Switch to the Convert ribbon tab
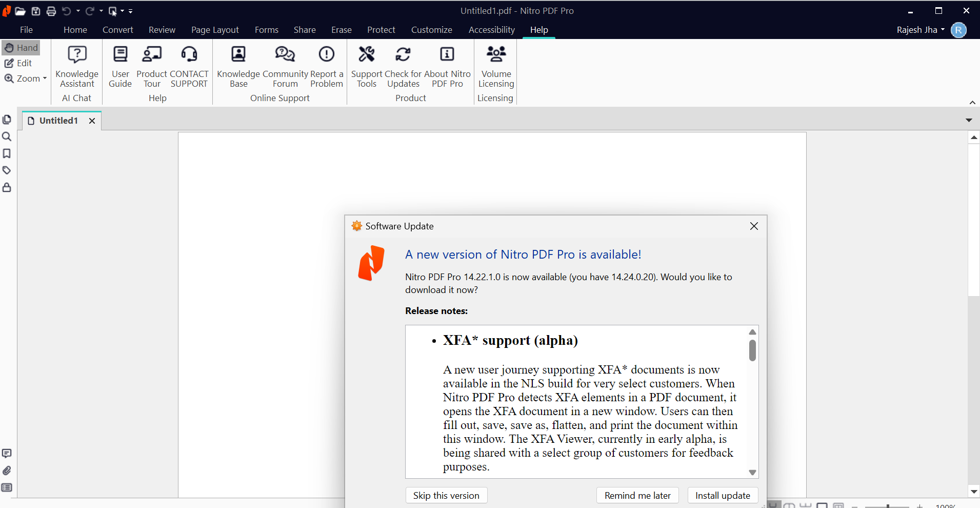This screenshot has width=980, height=508. [x=118, y=30]
